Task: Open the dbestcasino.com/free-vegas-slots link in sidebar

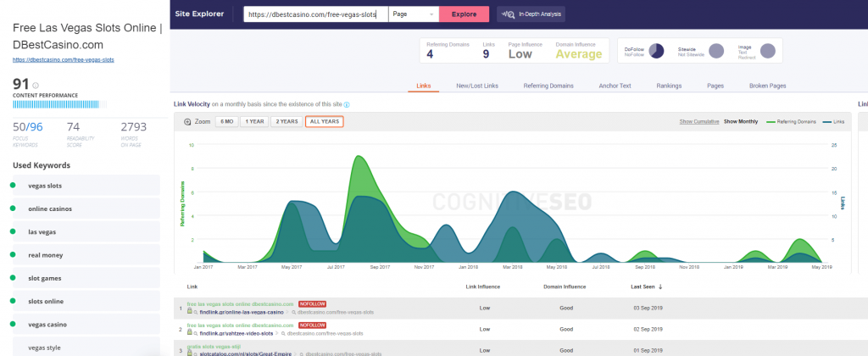Action: 63,59
